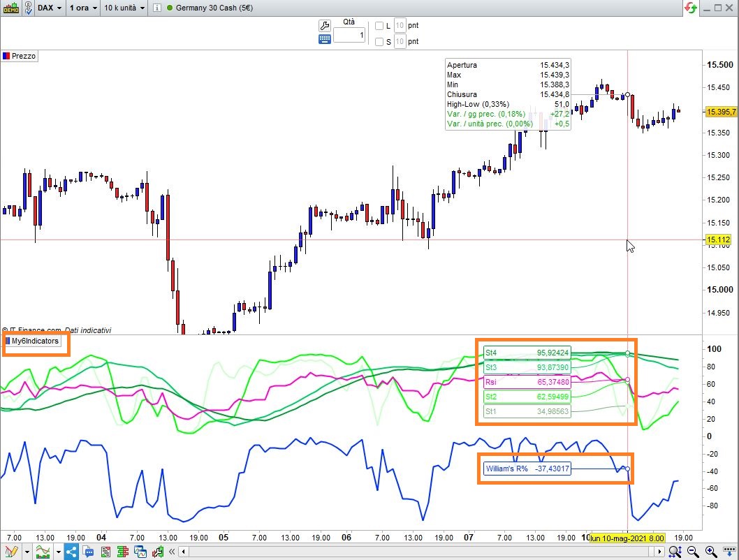The width and height of the screenshot is (739, 560).
Task: Click the zoom in magnifier icon
Action: pyautogui.click(x=711, y=552)
